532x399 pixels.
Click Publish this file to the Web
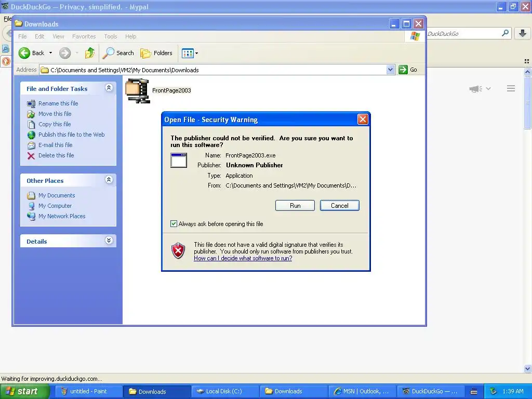71,135
